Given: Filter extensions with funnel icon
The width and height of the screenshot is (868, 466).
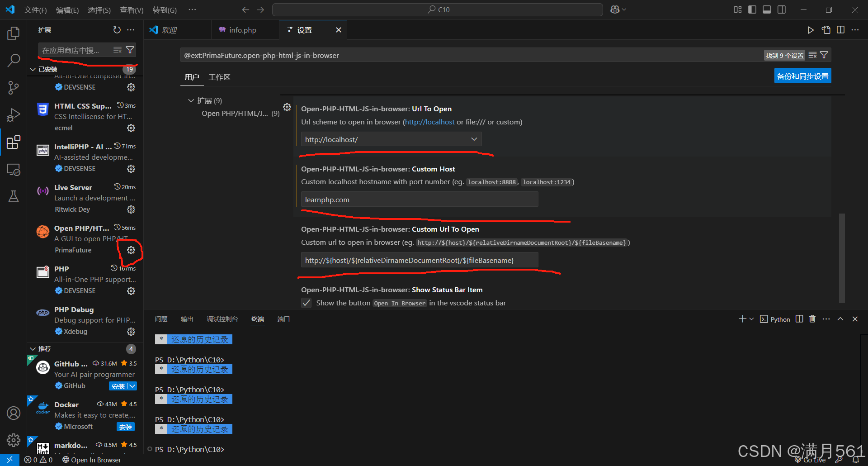Looking at the screenshot, I should click(130, 50).
